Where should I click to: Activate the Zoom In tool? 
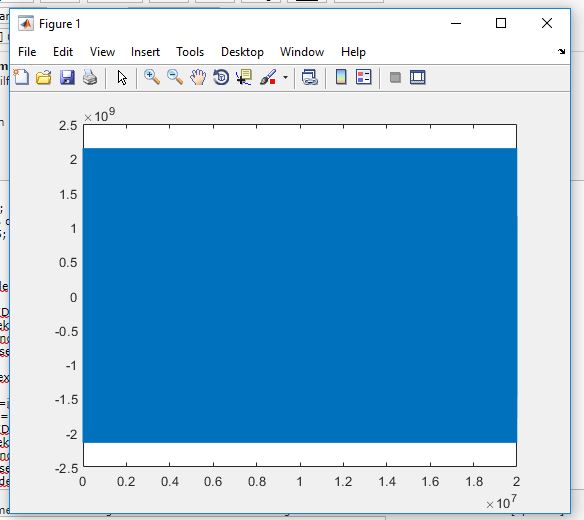tap(152, 77)
